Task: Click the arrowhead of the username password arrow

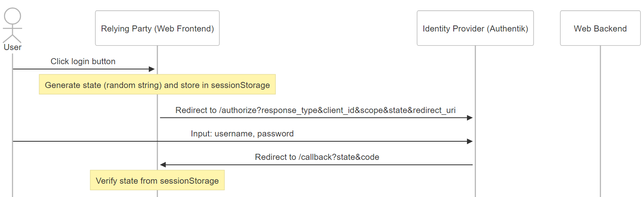Action: tap(470, 141)
